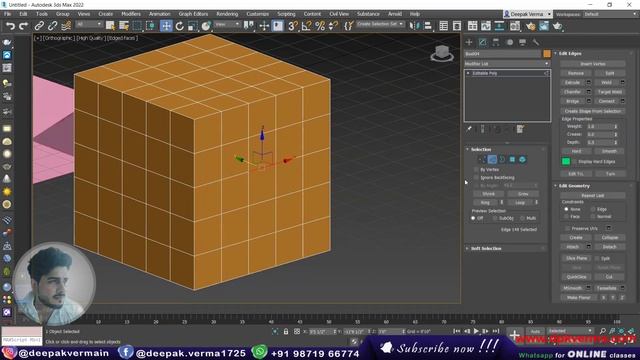
Task: Open the Modifiers menu
Action: (131, 14)
